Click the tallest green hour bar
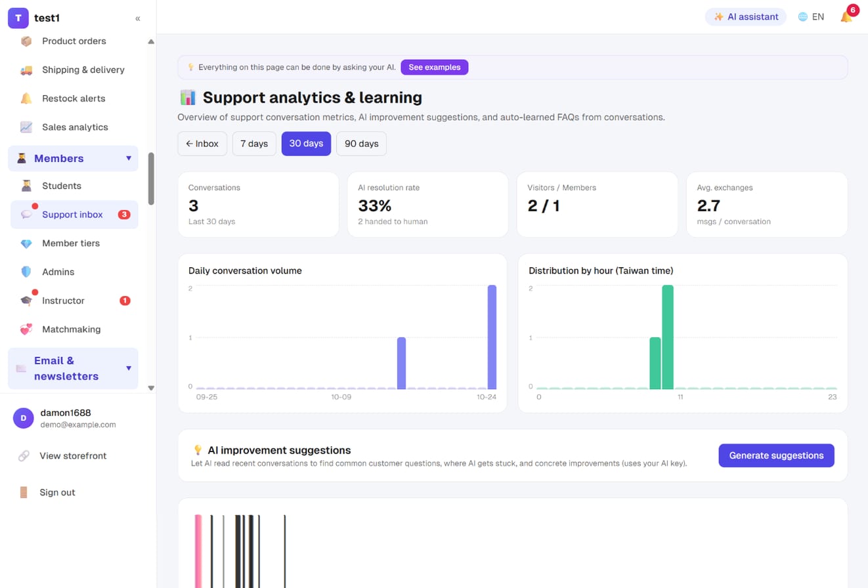Screen dimensions: 868x588 668,337
